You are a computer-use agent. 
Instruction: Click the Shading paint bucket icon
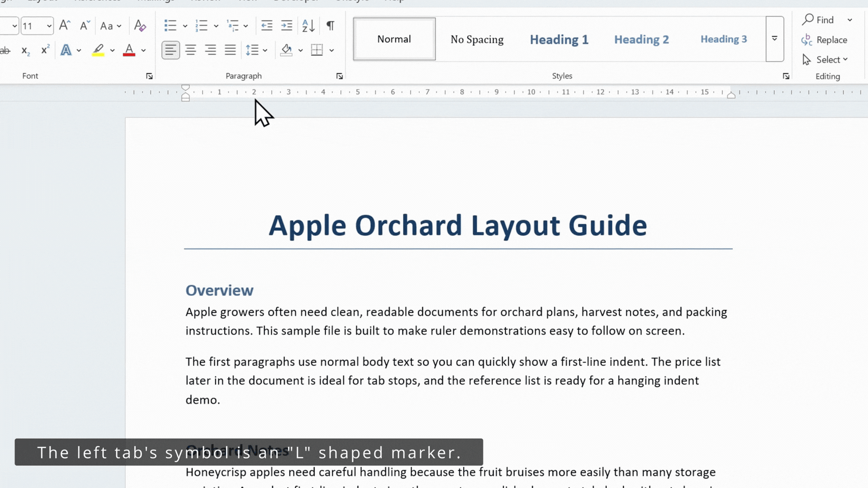click(x=286, y=50)
